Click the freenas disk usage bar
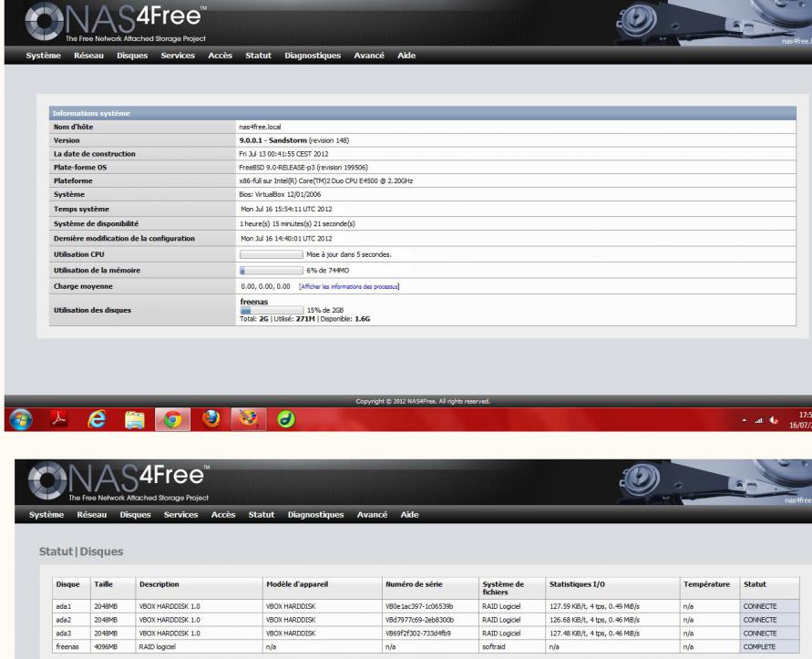 (272, 310)
